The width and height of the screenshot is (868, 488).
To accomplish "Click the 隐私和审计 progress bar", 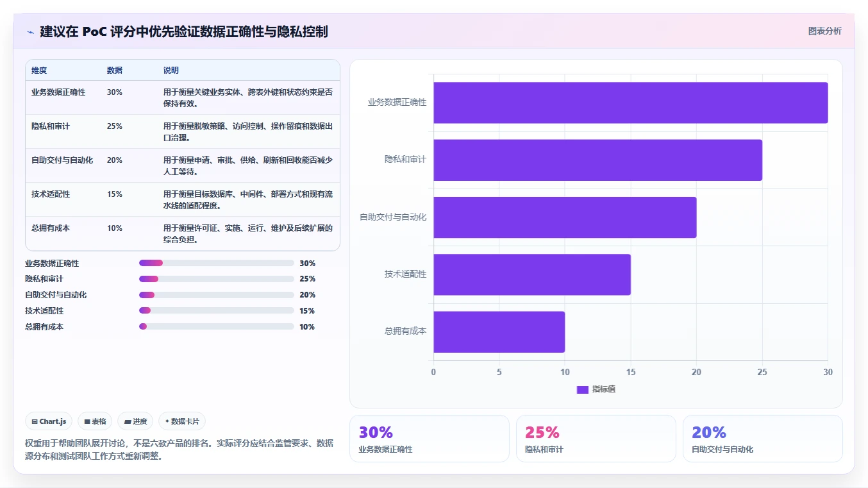I will pos(217,279).
